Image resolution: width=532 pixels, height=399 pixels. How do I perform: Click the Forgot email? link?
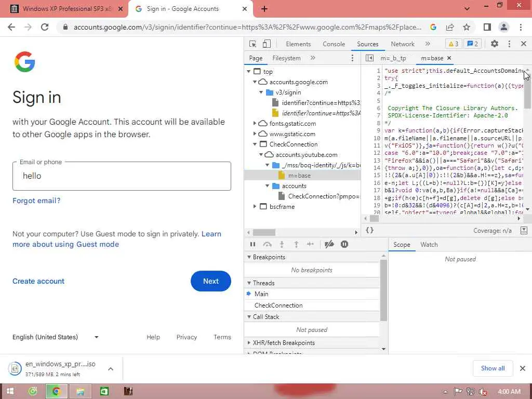pos(36,201)
